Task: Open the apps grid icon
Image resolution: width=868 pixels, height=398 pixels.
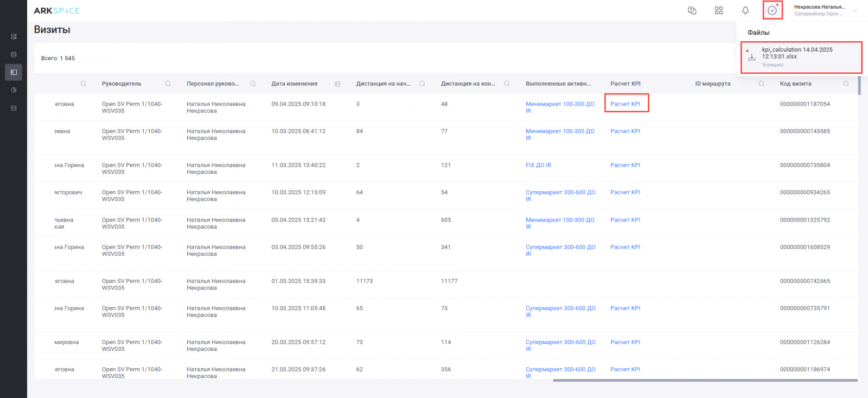Action: [x=719, y=10]
